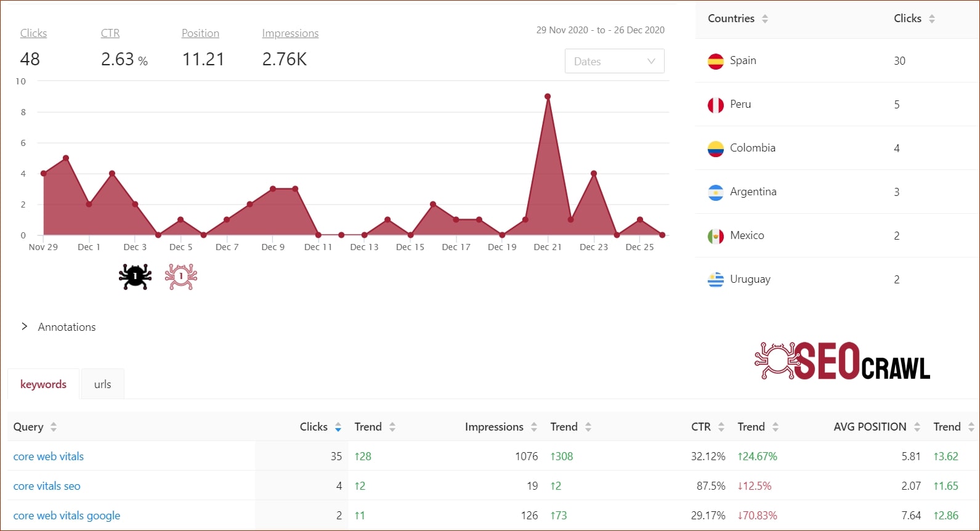This screenshot has width=980, height=531.
Task: Expand the Annotations section
Action: [59, 327]
